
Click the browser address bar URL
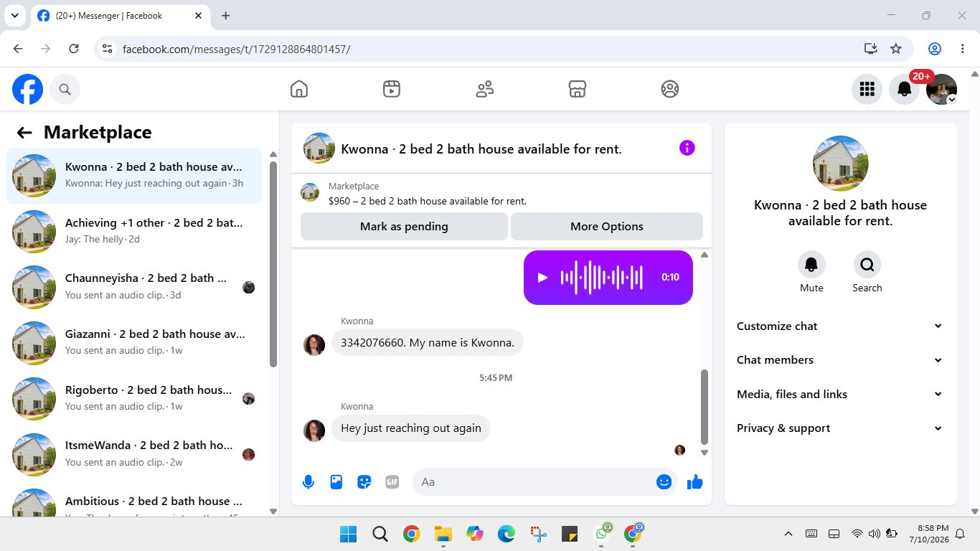[236, 49]
